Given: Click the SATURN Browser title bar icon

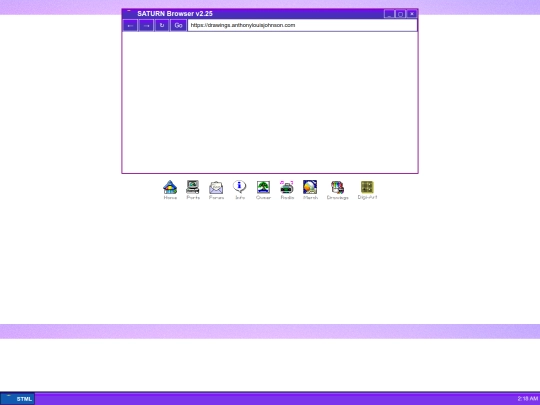Looking at the screenshot, I should (x=129, y=13).
